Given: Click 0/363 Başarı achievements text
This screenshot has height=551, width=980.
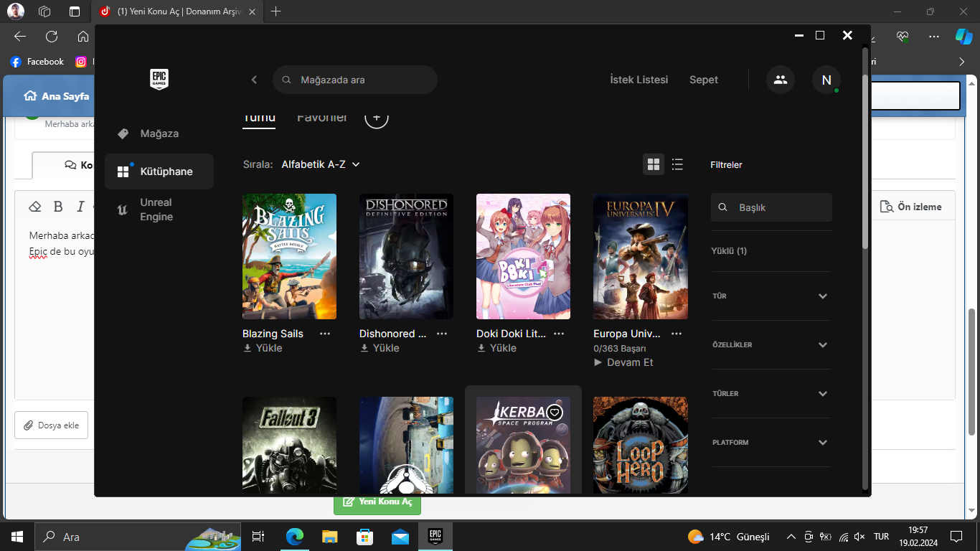Looking at the screenshot, I should tap(619, 348).
